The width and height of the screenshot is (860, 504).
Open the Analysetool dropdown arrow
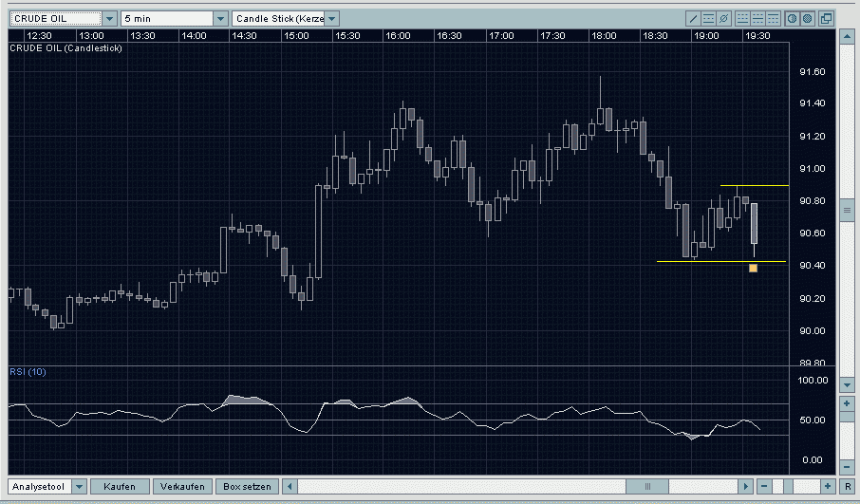click(79, 487)
